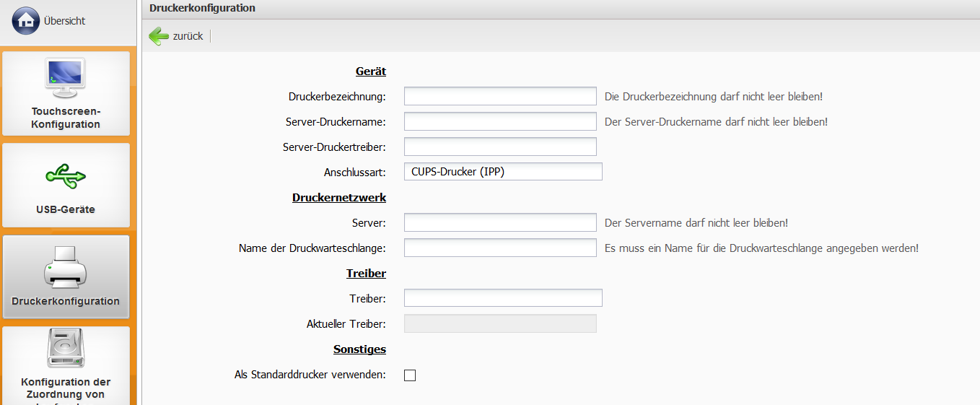Enable Als Standarddrucker verwenden checkbox

click(x=410, y=375)
